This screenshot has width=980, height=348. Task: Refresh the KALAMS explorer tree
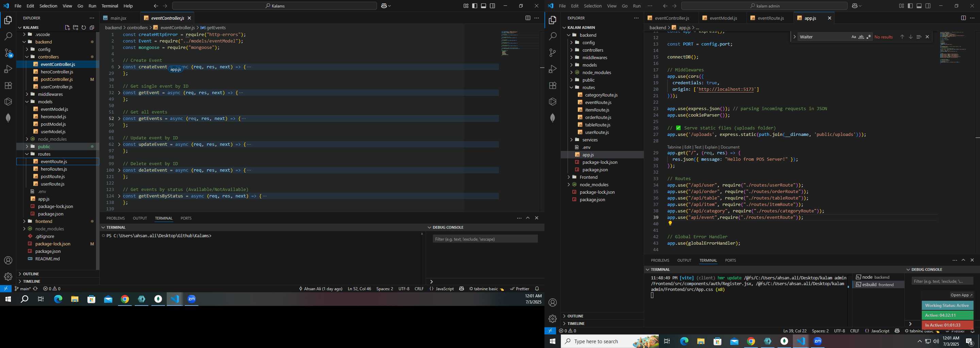[84, 27]
